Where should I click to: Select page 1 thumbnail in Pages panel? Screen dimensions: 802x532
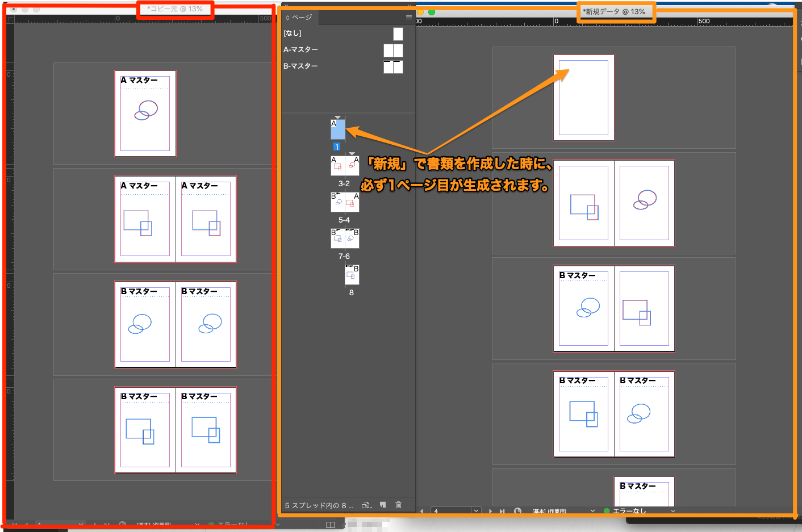tap(337, 129)
